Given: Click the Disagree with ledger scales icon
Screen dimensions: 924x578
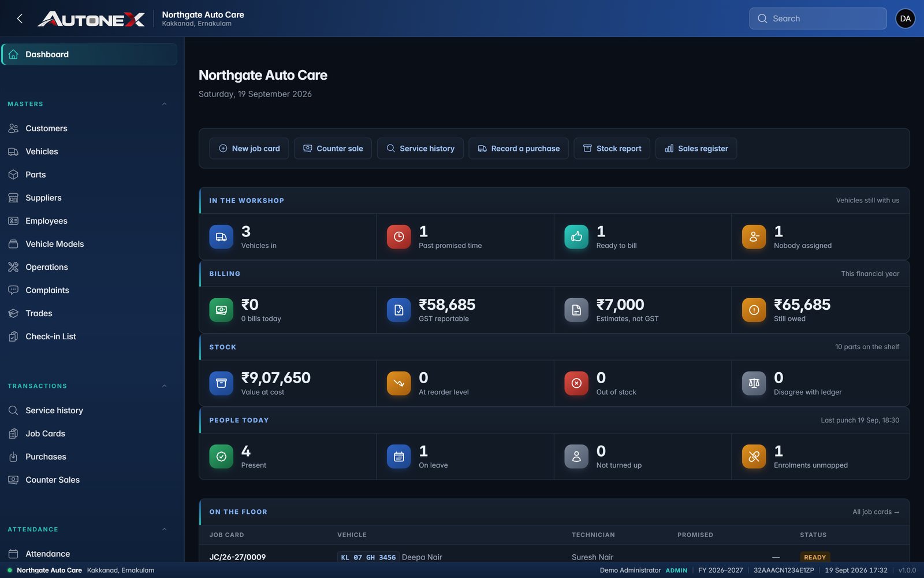Looking at the screenshot, I should [x=754, y=383].
